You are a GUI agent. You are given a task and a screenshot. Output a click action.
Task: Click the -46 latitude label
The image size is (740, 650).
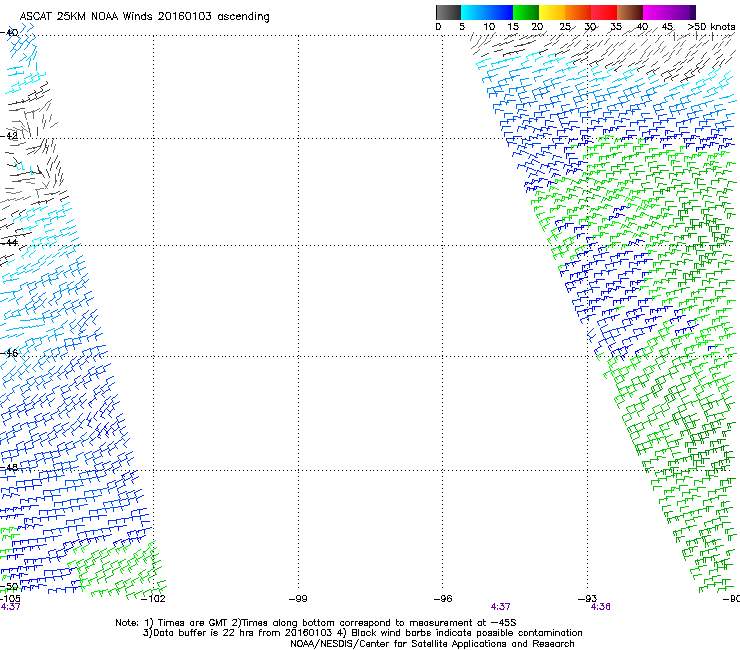point(9,353)
